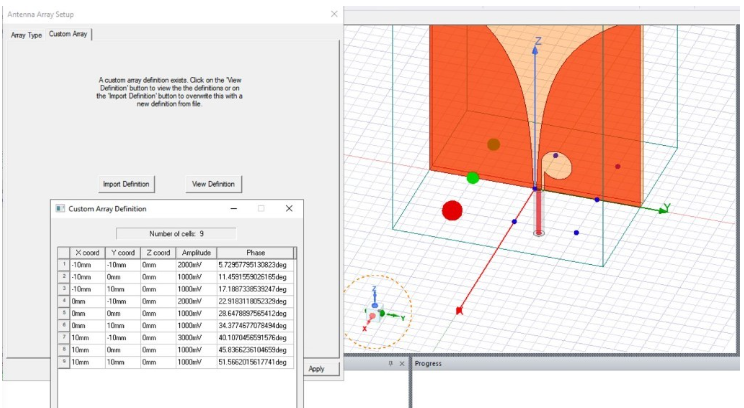This screenshot has height=408, width=744.
Task: Click the blue Z axis arrowhead
Action: click(x=537, y=51)
